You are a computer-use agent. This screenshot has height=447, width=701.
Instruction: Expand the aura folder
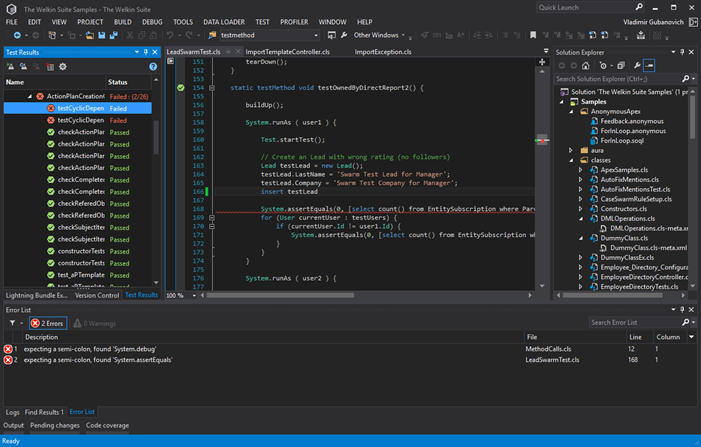coord(571,151)
